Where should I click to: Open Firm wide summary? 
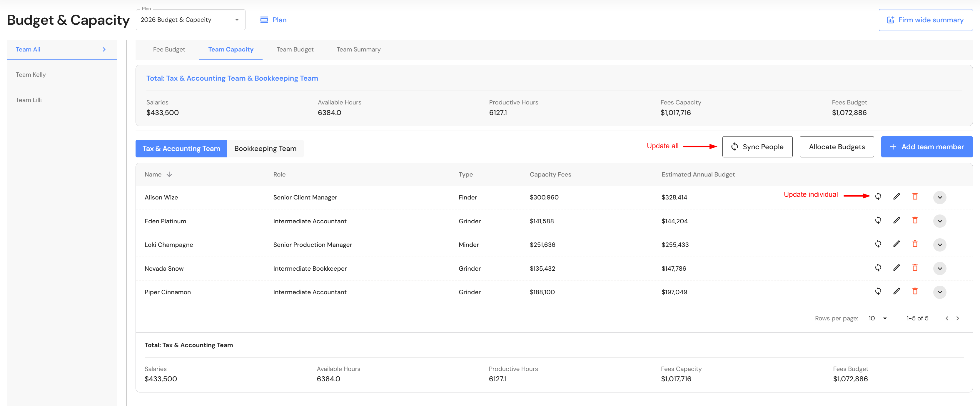click(925, 20)
